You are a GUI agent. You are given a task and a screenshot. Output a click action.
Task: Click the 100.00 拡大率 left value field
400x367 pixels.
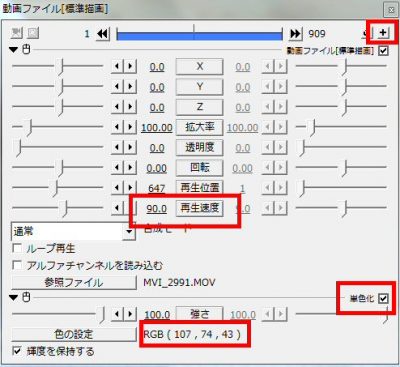157,128
